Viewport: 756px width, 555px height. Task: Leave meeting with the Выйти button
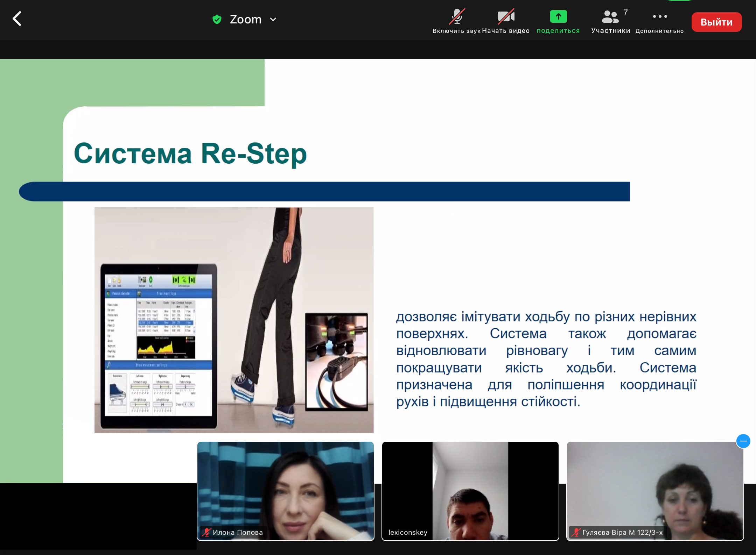tap(716, 22)
